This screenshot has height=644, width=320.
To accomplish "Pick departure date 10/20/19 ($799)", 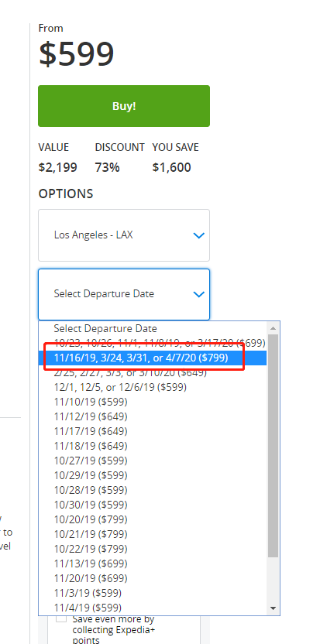I will click(x=153, y=519).
